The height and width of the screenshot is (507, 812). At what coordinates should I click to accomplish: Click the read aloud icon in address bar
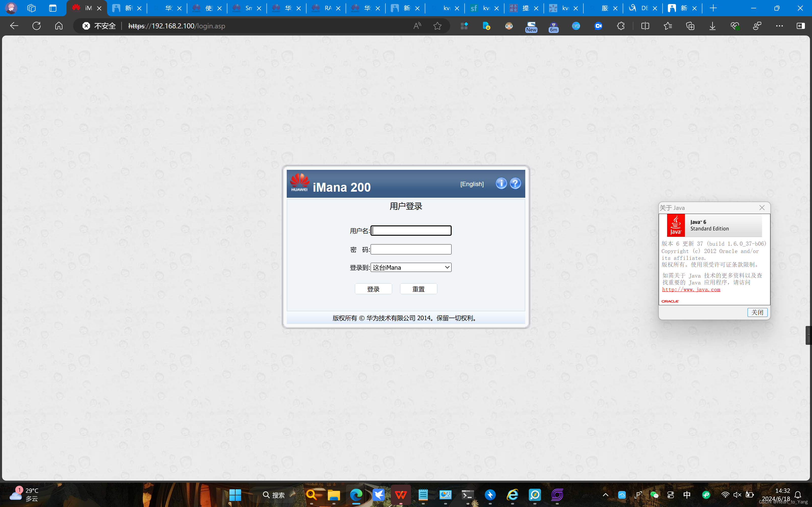[417, 26]
